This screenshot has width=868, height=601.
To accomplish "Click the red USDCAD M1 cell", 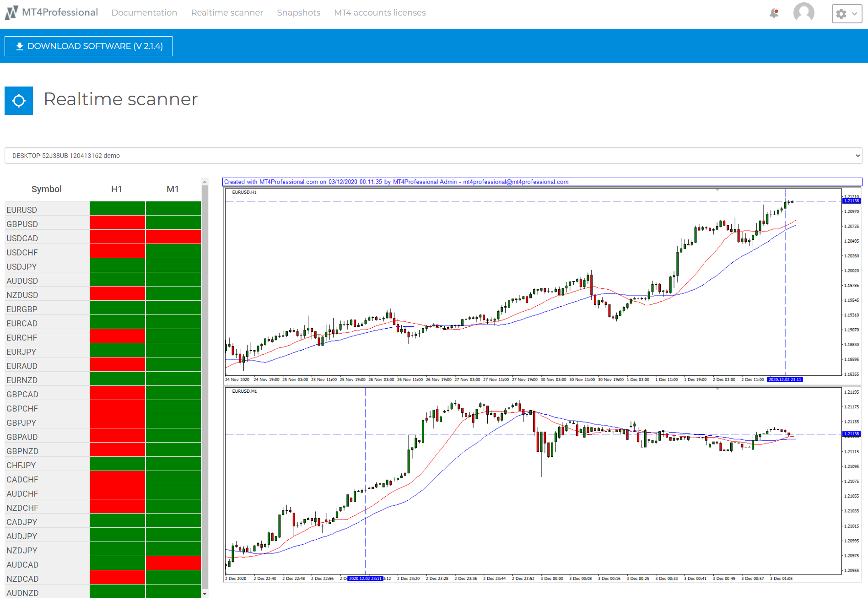I will tap(173, 237).
